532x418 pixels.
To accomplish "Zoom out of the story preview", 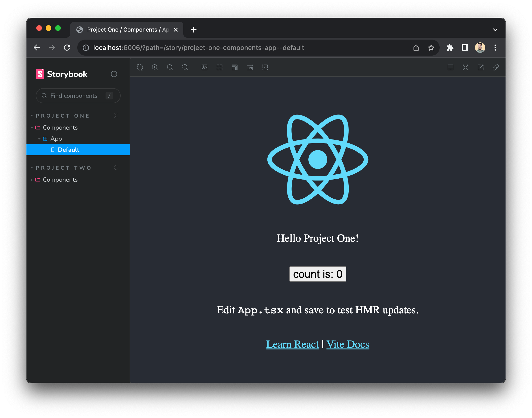I will coord(170,67).
